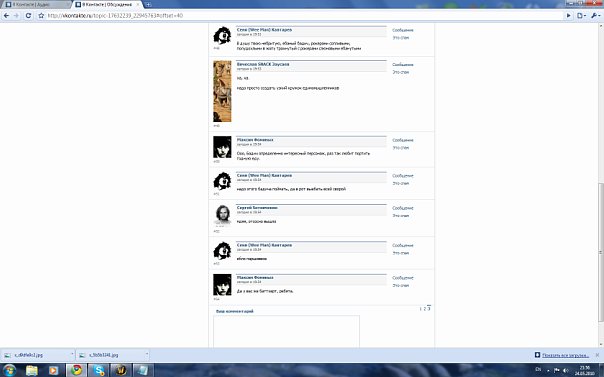Open the page menu icon beside the wrench
The height and width of the screenshot is (377, 604).
(581, 16)
